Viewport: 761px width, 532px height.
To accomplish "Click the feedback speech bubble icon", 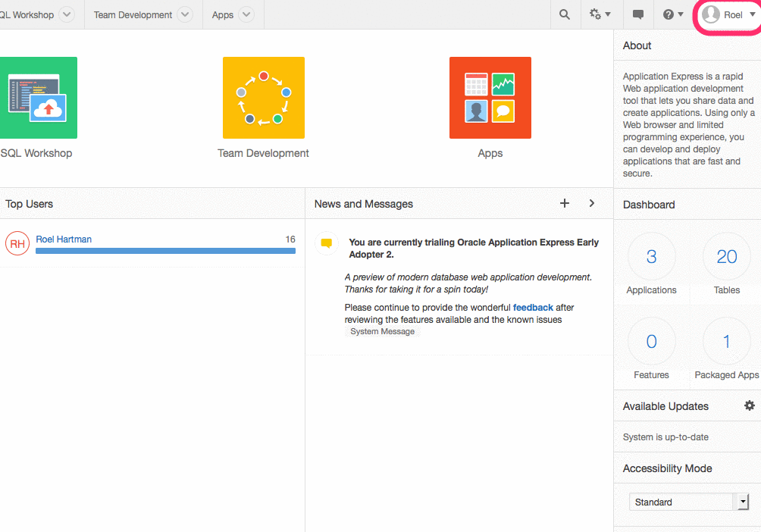I will [x=637, y=14].
